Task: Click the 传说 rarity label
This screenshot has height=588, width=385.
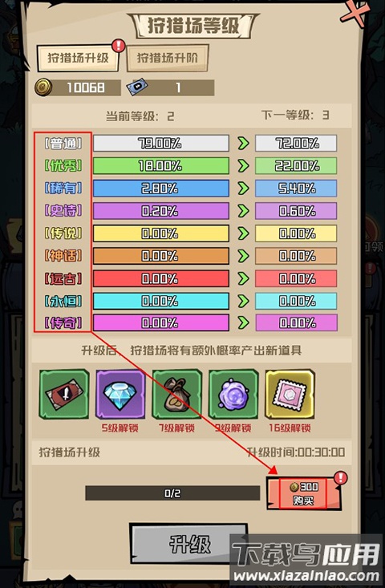Action: [63, 233]
